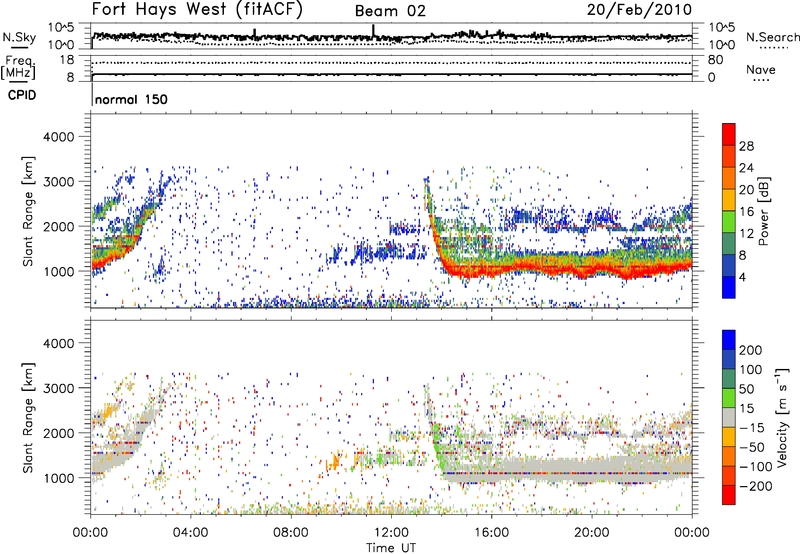This screenshot has height=554, width=800.
Task: Click the 'N.Sky' legend label
Action: coord(19,37)
